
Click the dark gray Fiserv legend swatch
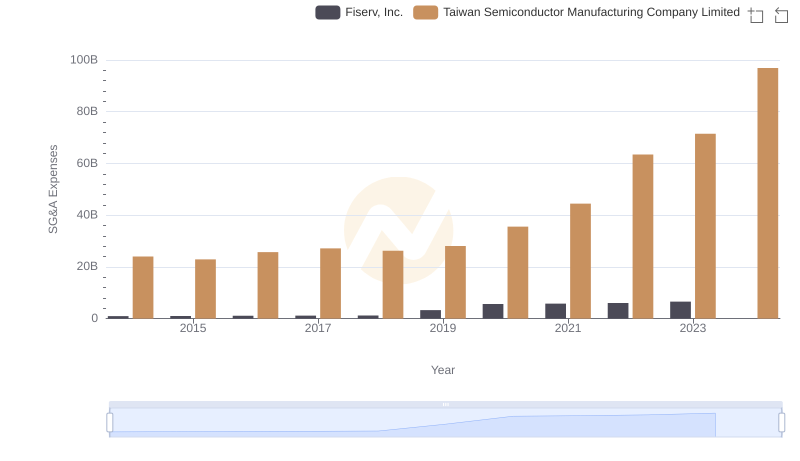328,12
